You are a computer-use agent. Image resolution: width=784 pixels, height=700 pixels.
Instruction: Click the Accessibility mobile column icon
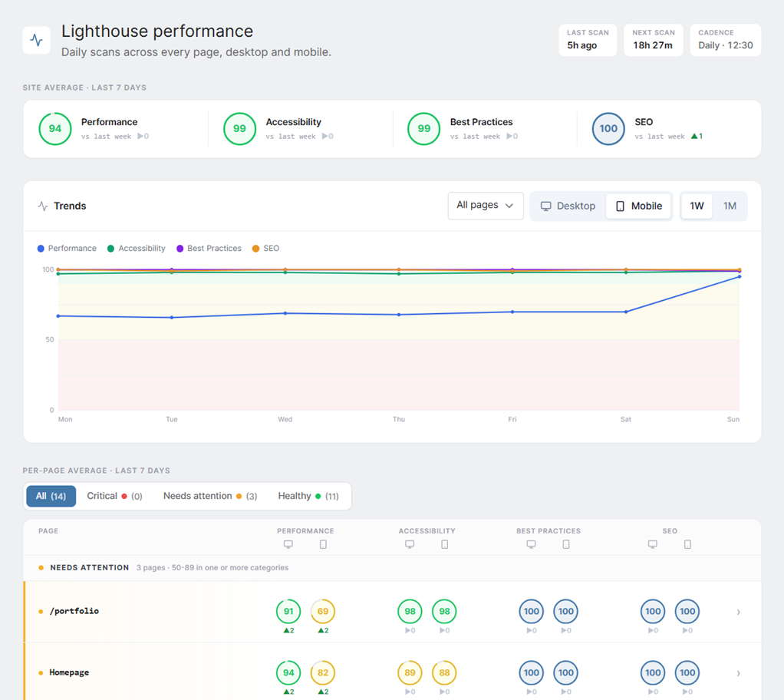click(x=444, y=544)
